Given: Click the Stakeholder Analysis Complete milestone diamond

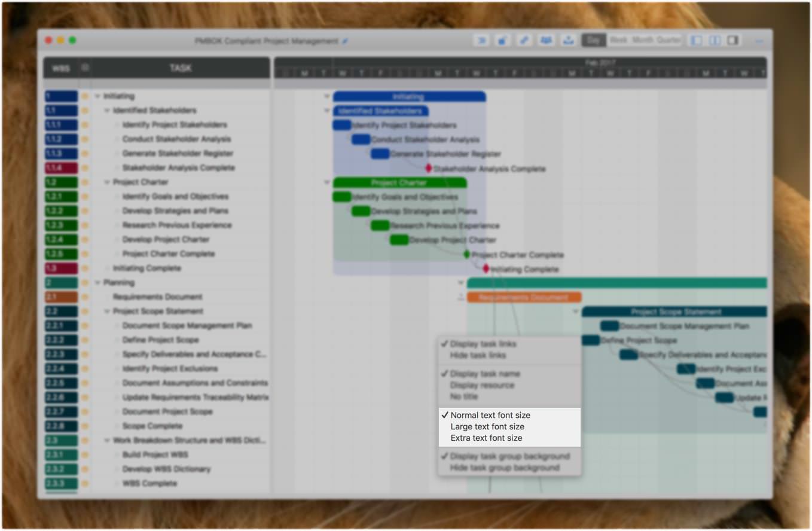Looking at the screenshot, I should pyautogui.click(x=428, y=169).
